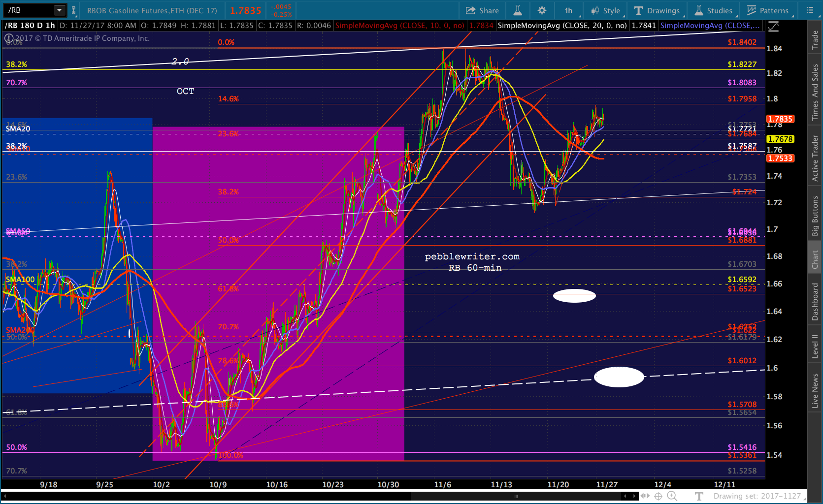Viewport: 823px width, 504px height.
Task: Toggle the expand time axis arrows icon
Action: point(645,496)
